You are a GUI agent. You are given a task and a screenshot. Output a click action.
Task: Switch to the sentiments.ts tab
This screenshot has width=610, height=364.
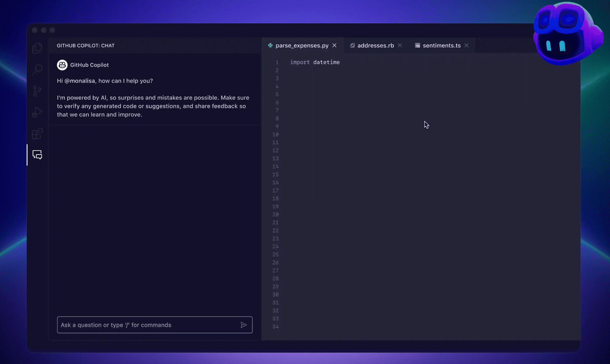[442, 46]
